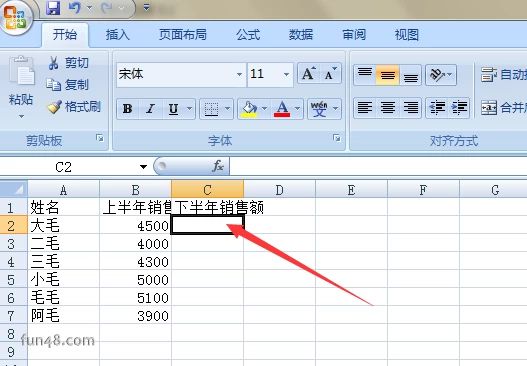Open the phonetic guide dropdown arrow
The width and height of the screenshot is (527, 366).
[x=336, y=108]
